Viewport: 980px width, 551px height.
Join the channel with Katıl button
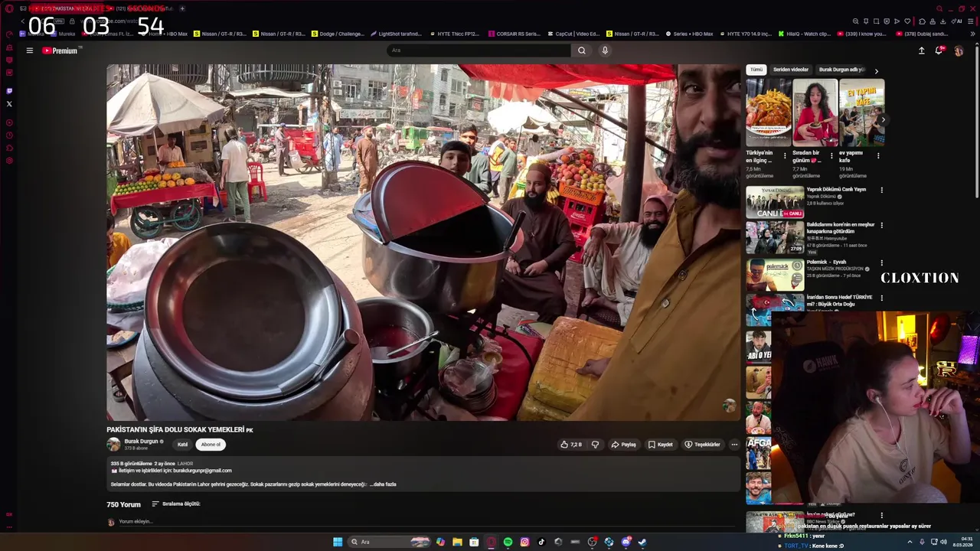(182, 445)
